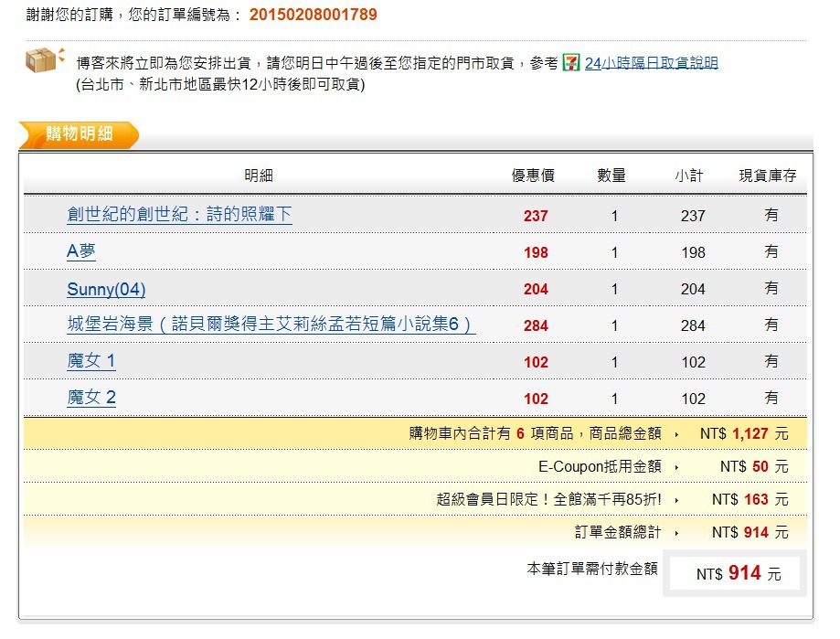Viewport: 840px width, 639px height.
Task: Click the E-Coupon抵用金額 label
Action: [x=600, y=466]
